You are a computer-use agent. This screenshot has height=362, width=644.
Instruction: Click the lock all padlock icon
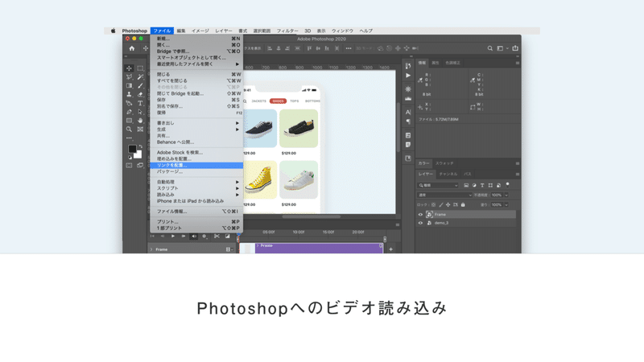(463, 204)
